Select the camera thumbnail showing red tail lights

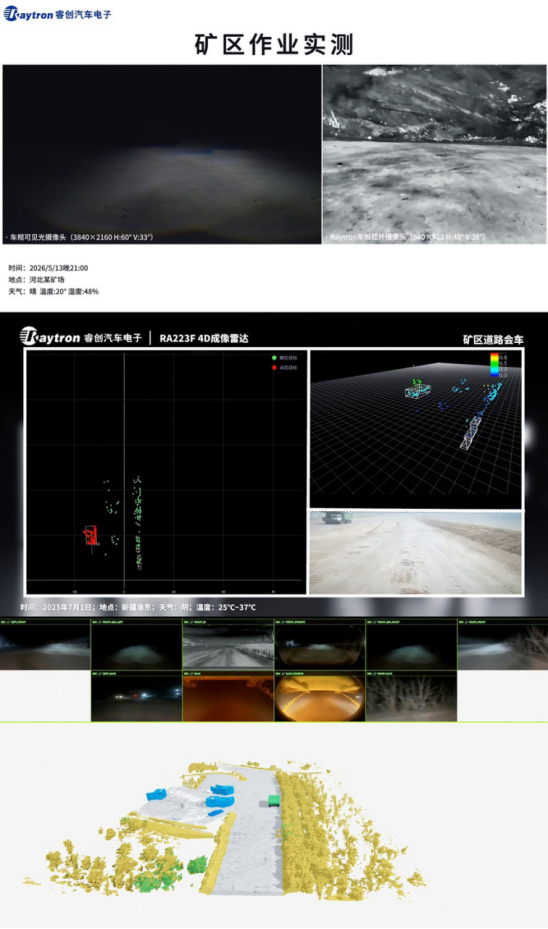coord(137,696)
